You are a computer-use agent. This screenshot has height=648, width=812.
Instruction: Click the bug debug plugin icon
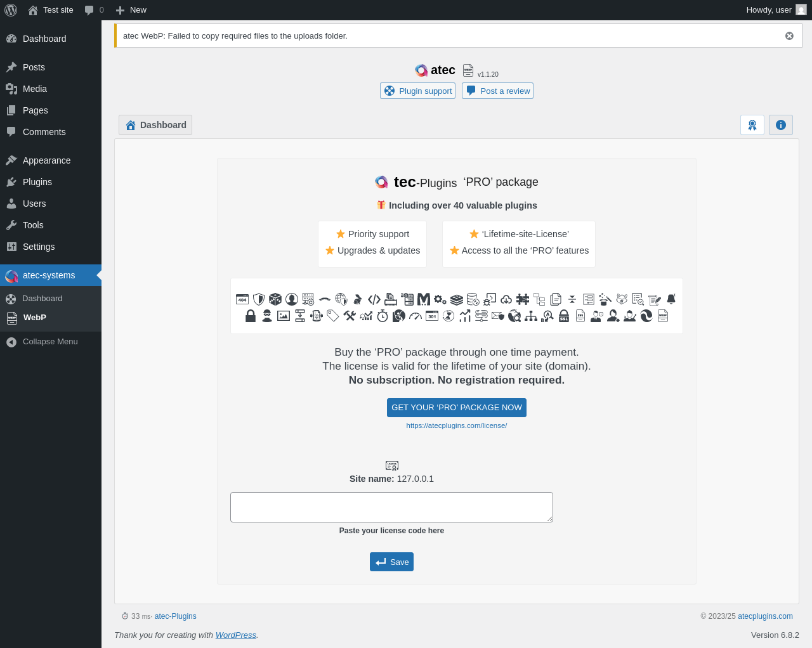pos(490,299)
